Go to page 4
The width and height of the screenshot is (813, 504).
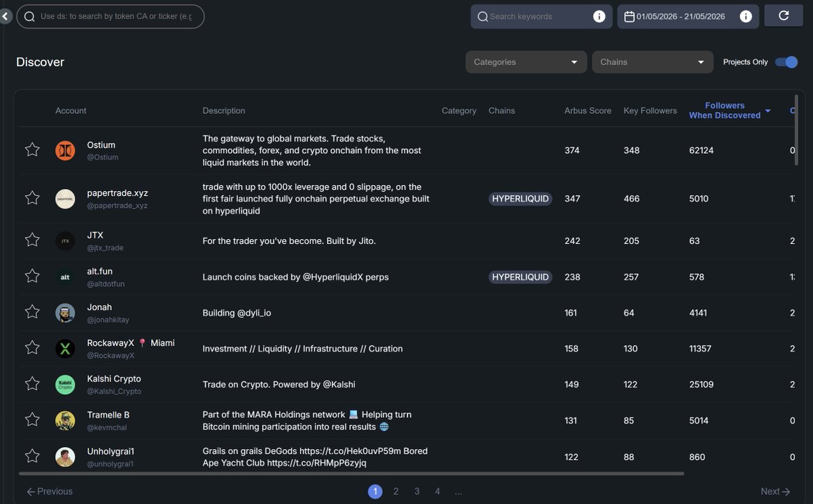[x=438, y=491]
